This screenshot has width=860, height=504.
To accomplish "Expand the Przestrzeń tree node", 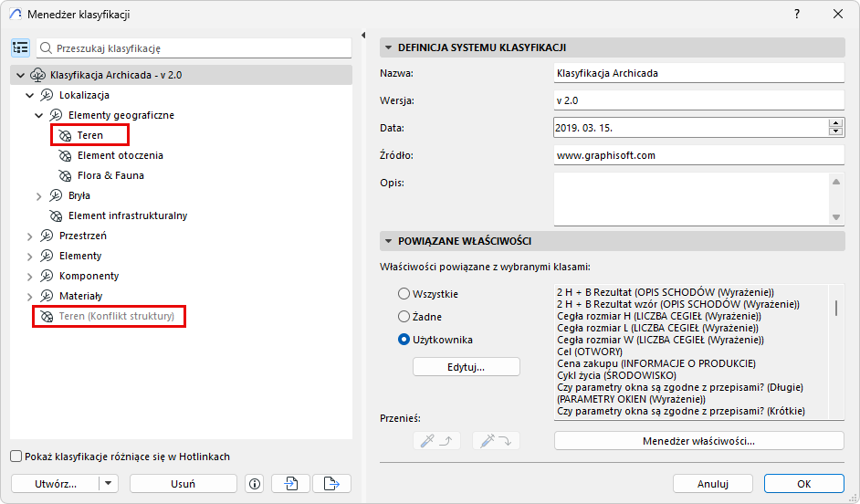I will pos(29,236).
